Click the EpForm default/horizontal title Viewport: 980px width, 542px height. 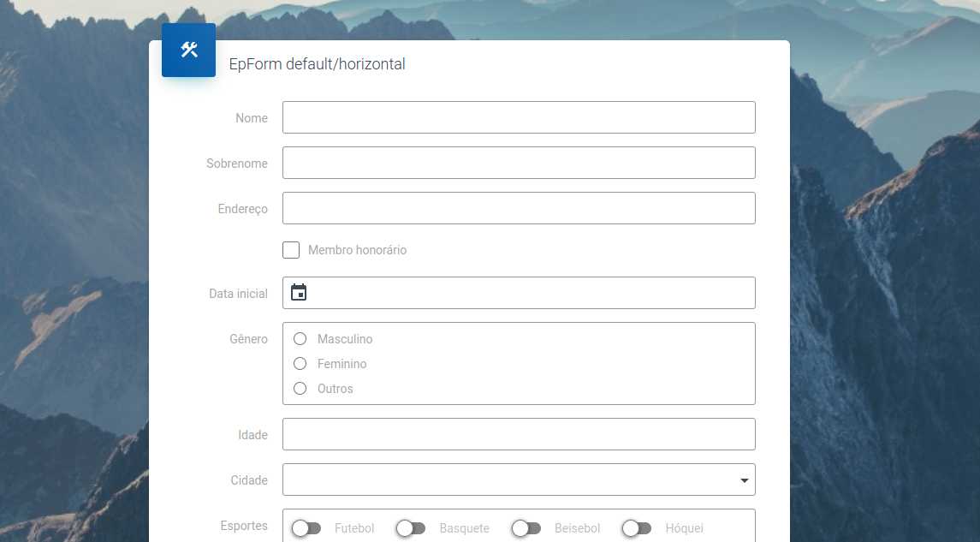coord(317,64)
